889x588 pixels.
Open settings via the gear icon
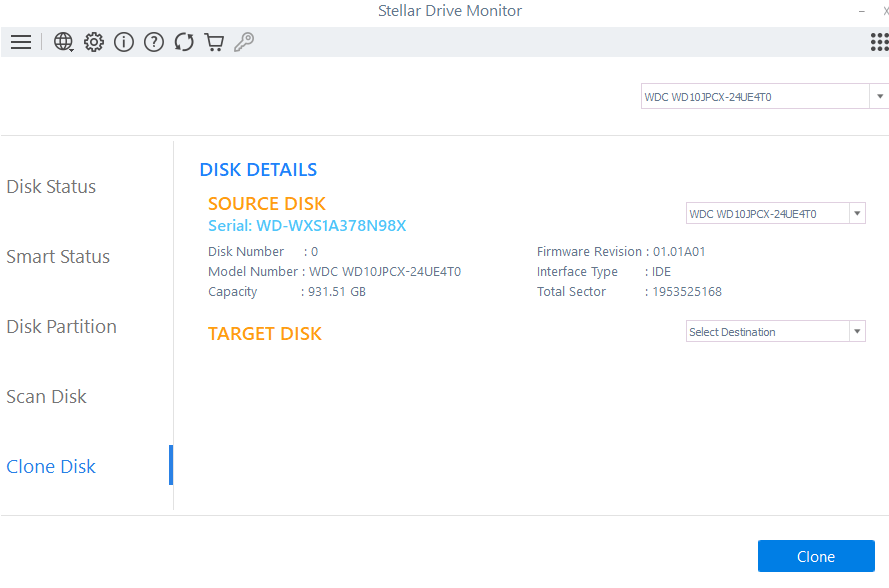[94, 42]
